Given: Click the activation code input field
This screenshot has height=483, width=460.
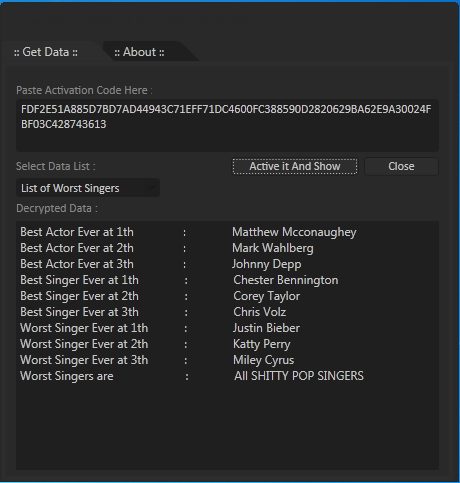Looking at the screenshot, I should coord(227,125).
